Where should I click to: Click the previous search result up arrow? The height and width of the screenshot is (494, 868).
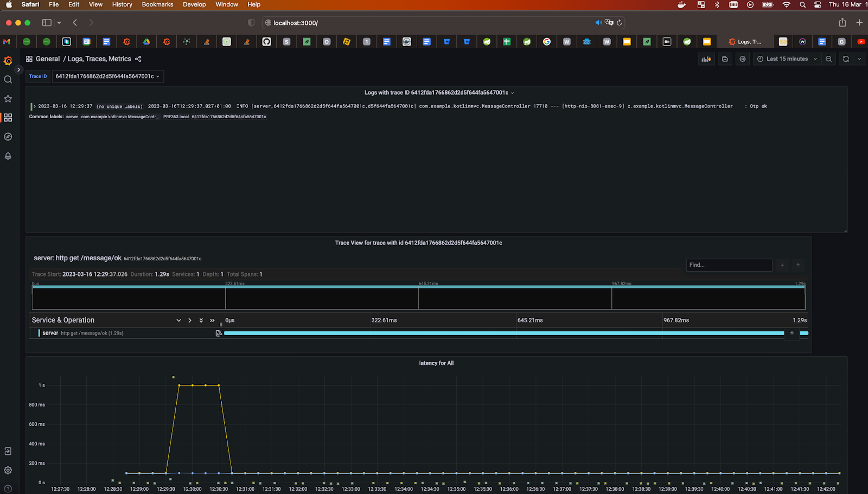(x=798, y=265)
